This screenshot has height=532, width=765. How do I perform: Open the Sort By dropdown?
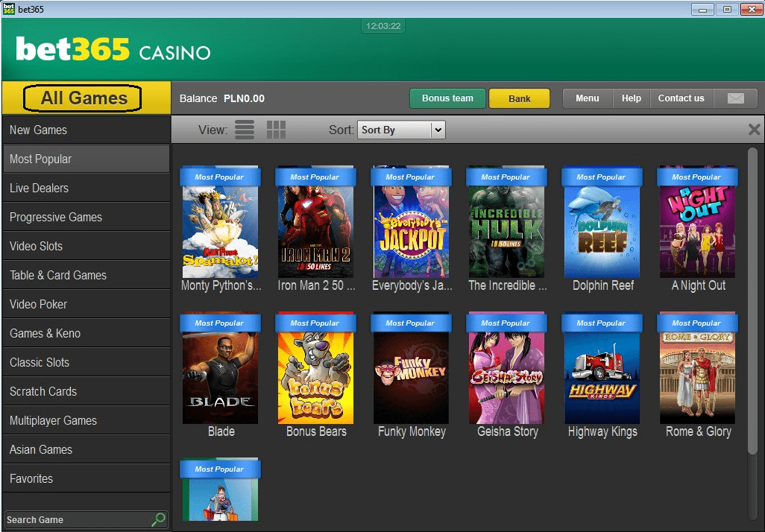click(x=401, y=130)
